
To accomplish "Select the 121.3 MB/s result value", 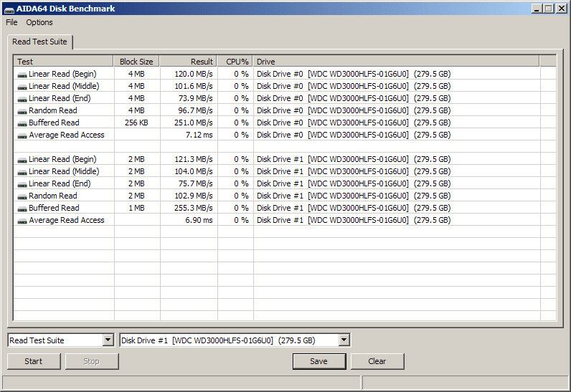I will pos(194,159).
